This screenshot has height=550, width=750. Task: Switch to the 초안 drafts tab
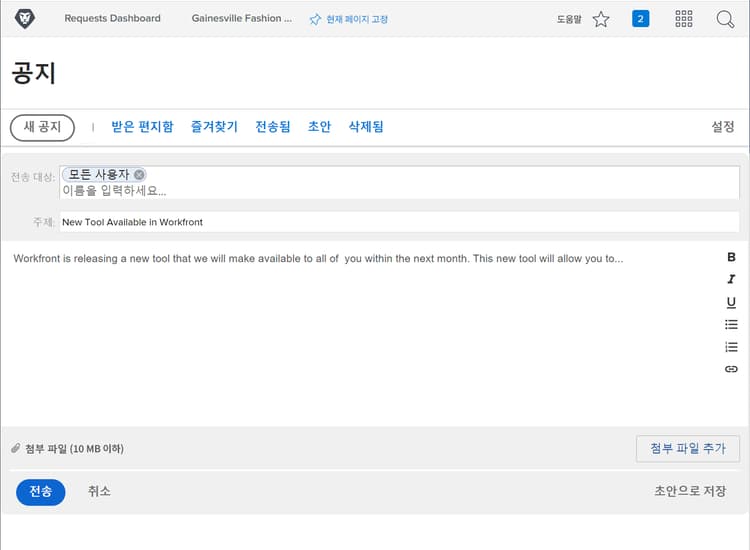(320, 127)
